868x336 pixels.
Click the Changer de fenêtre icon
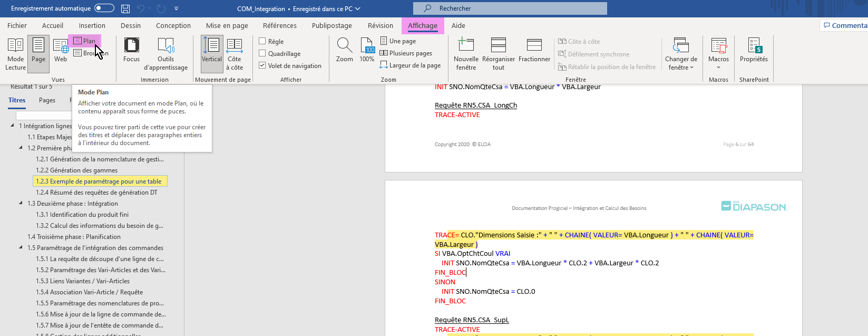pyautogui.click(x=681, y=46)
